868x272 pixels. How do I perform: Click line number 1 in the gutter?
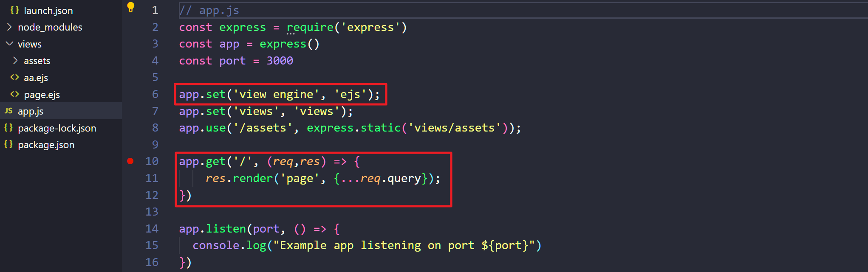click(x=155, y=10)
